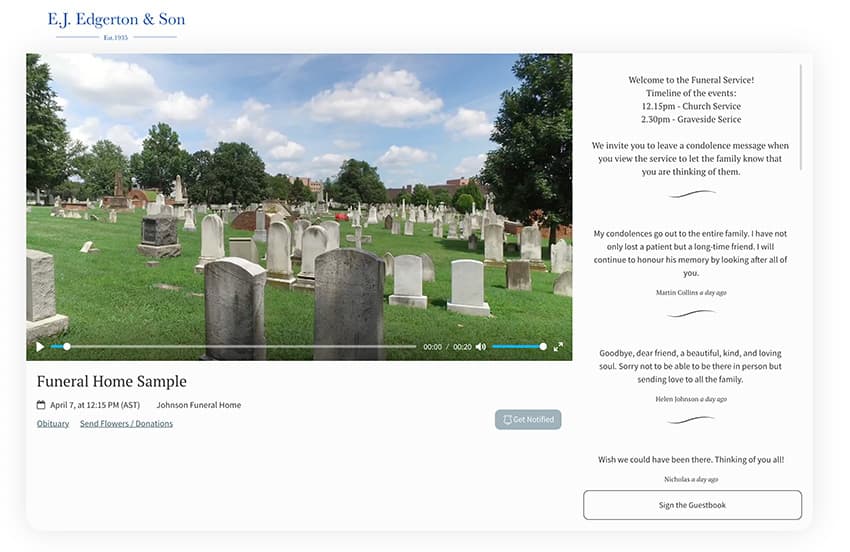Play the funeral service video

tap(40, 346)
